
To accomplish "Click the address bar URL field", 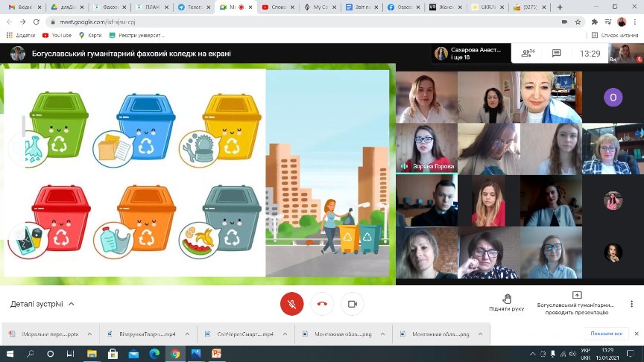I will pos(298,22).
